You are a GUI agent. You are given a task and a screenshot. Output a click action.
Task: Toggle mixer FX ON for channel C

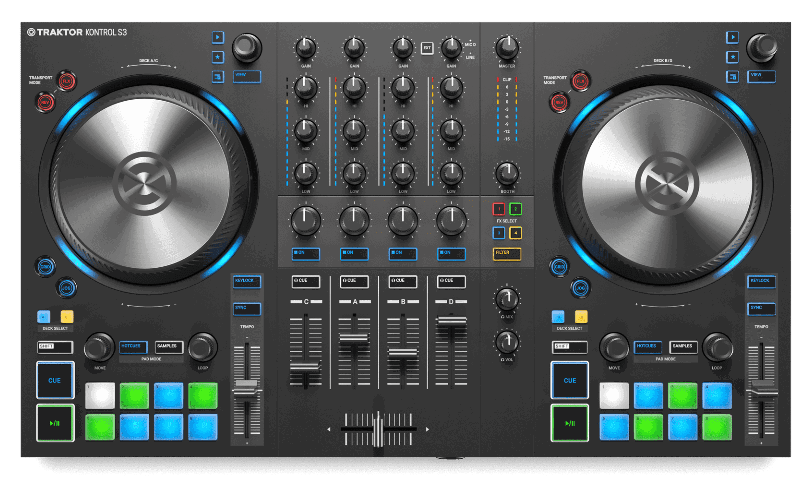[306, 254]
